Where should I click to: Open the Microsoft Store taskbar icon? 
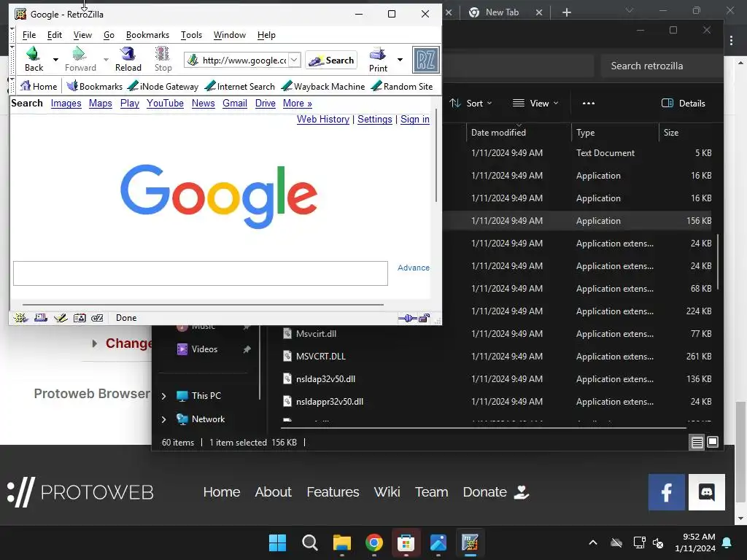pos(406,542)
